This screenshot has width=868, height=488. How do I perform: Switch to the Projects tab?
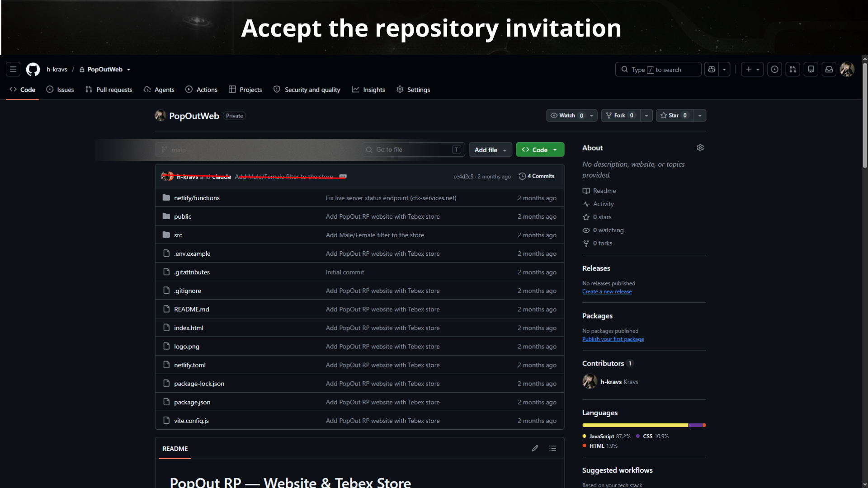(x=245, y=89)
